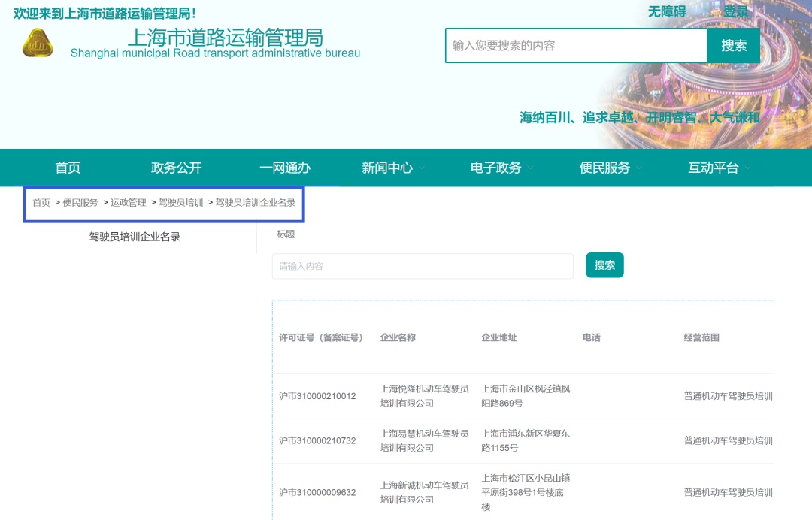Go to 首页 in the main navigation bar
Image resolution: width=812 pixels, height=520 pixels.
pos(68,168)
